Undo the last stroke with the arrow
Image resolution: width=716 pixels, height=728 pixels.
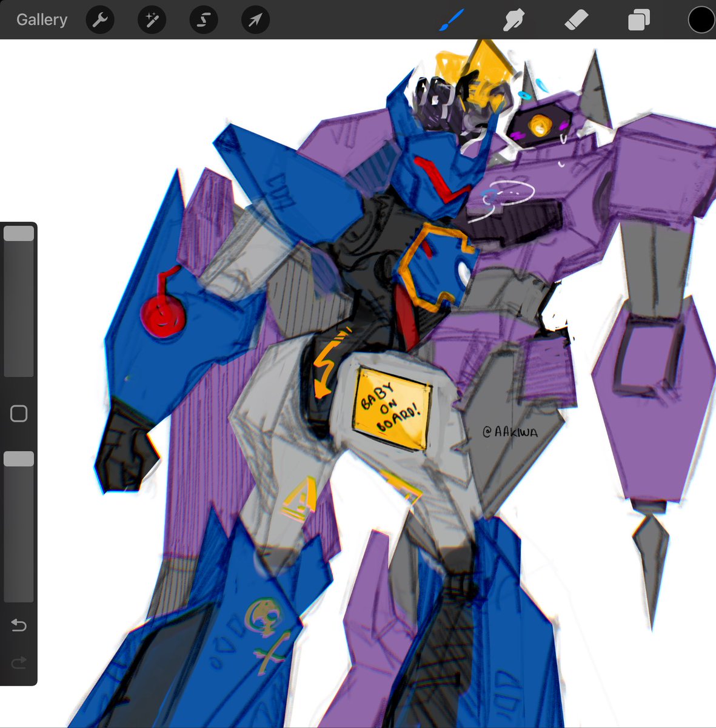(19, 625)
